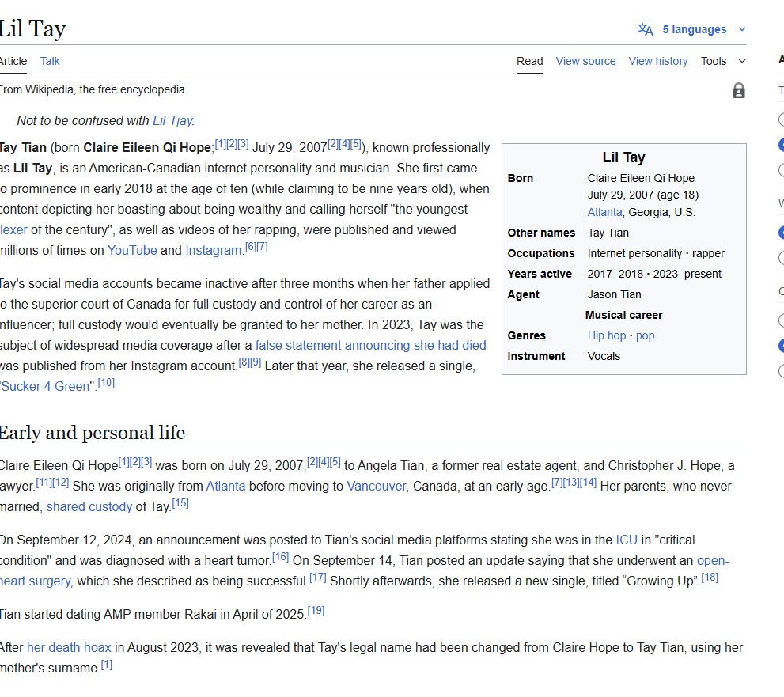Screen dimensions: 784x697
Task: Open the Tools menu
Action: (x=713, y=61)
